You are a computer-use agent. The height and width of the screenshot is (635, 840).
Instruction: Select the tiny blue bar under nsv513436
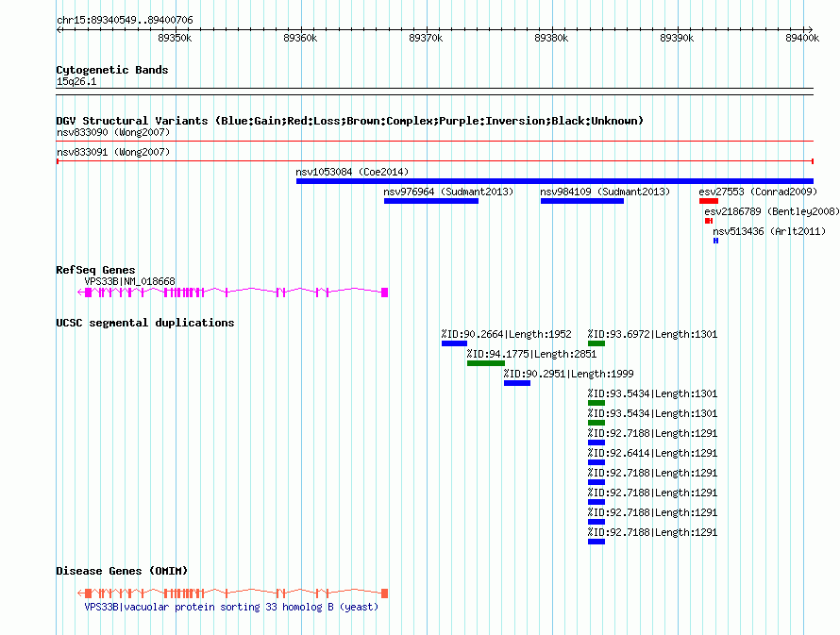(715, 241)
